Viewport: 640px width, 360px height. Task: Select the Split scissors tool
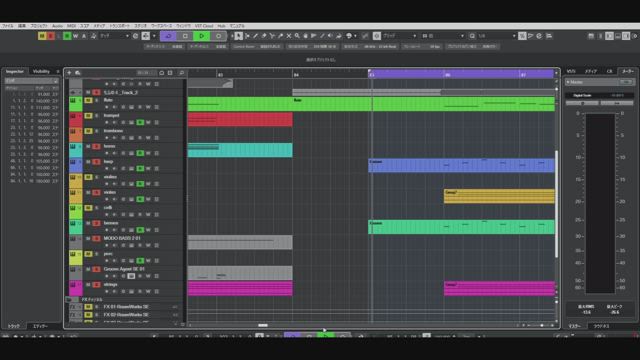tap(272, 36)
